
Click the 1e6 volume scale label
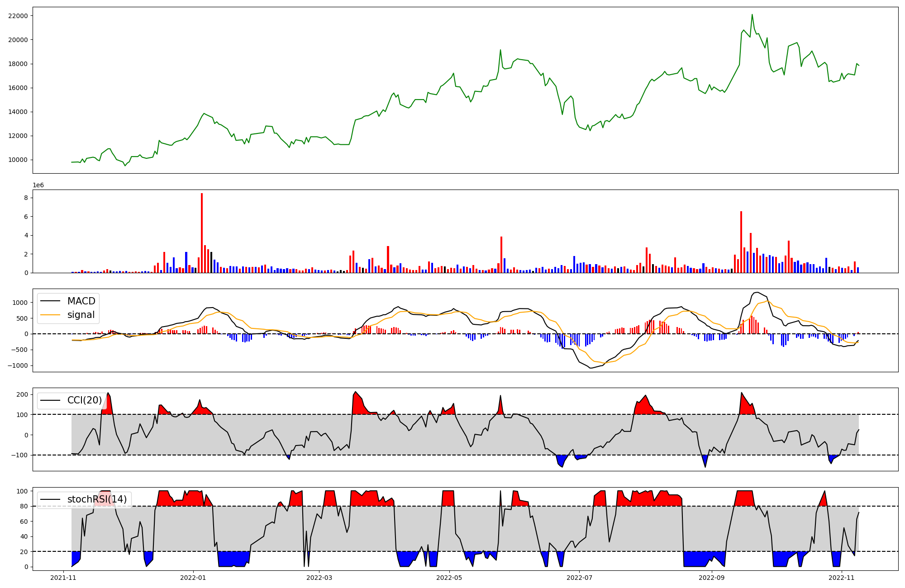point(38,185)
